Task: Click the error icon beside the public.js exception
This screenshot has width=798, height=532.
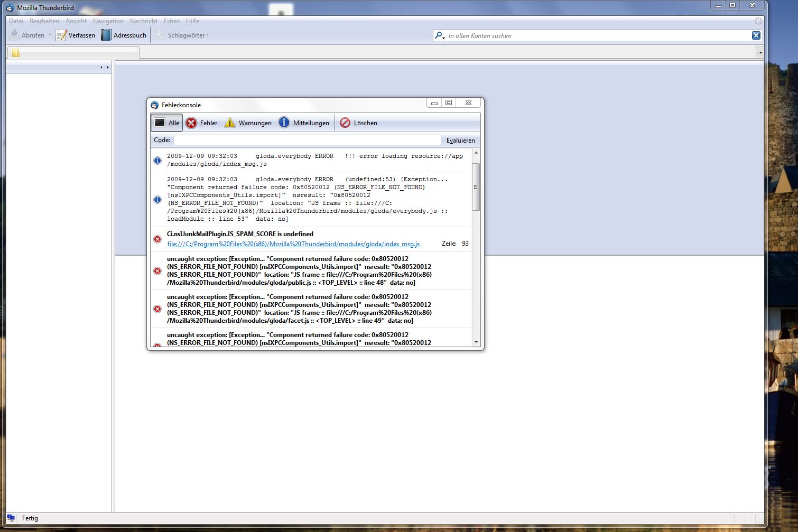Action: 157,271
